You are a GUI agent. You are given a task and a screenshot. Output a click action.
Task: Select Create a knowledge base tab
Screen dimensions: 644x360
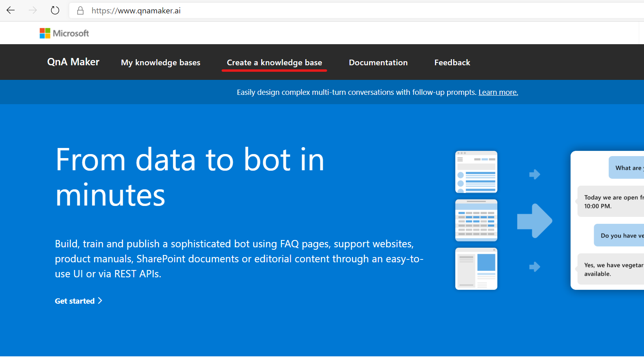tap(274, 62)
